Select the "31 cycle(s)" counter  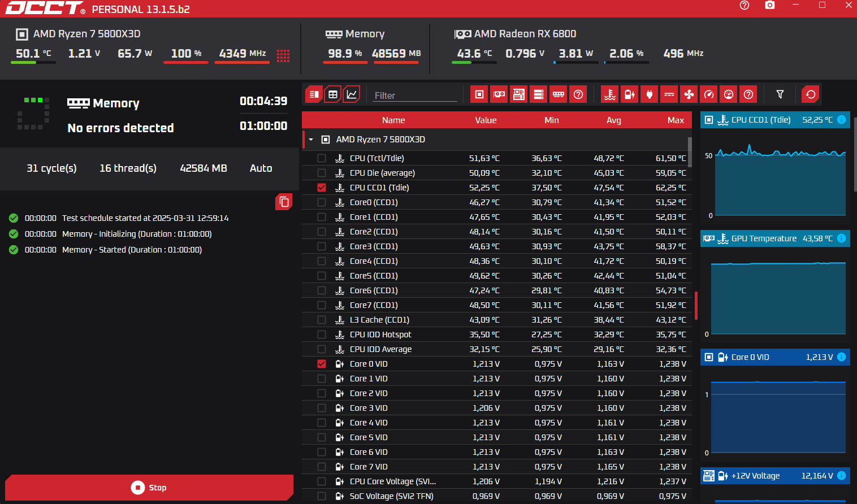[x=51, y=168]
